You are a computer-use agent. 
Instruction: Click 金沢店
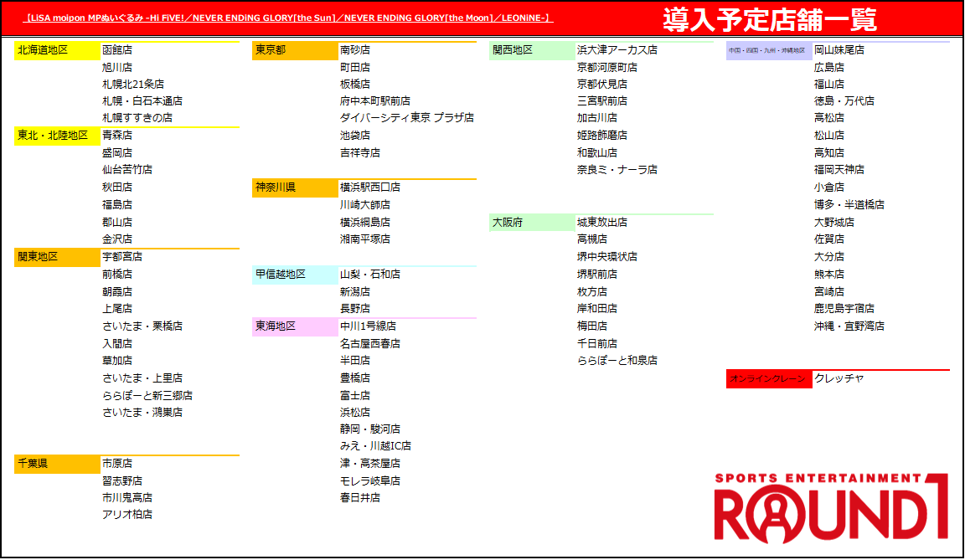point(117,239)
